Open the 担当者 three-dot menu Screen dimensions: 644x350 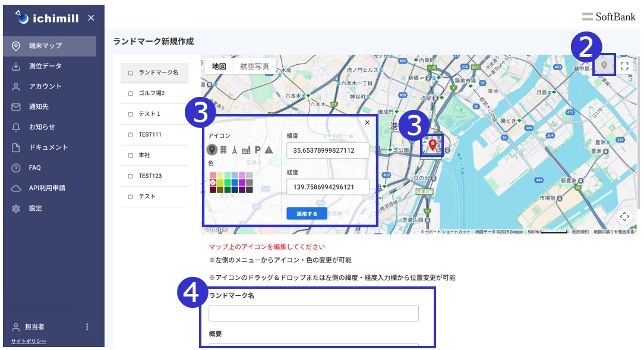pyautogui.click(x=87, y=327)
